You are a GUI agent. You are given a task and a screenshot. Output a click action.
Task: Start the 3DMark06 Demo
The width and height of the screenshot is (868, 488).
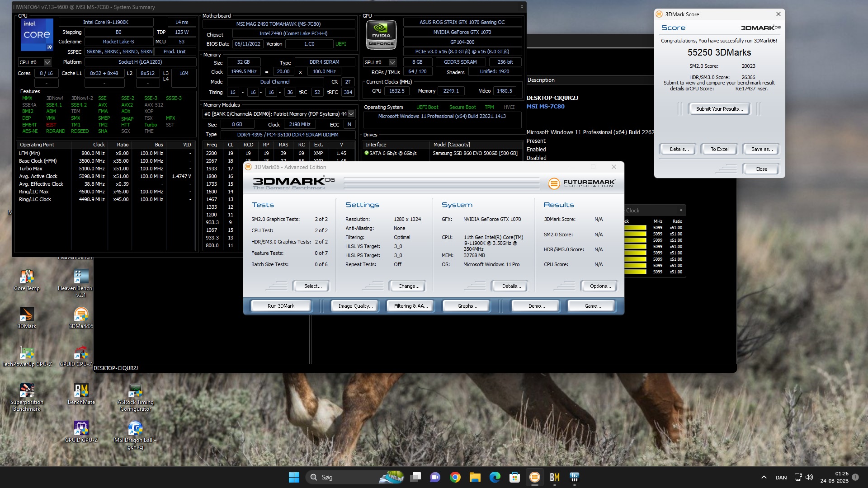coord(536,306)
